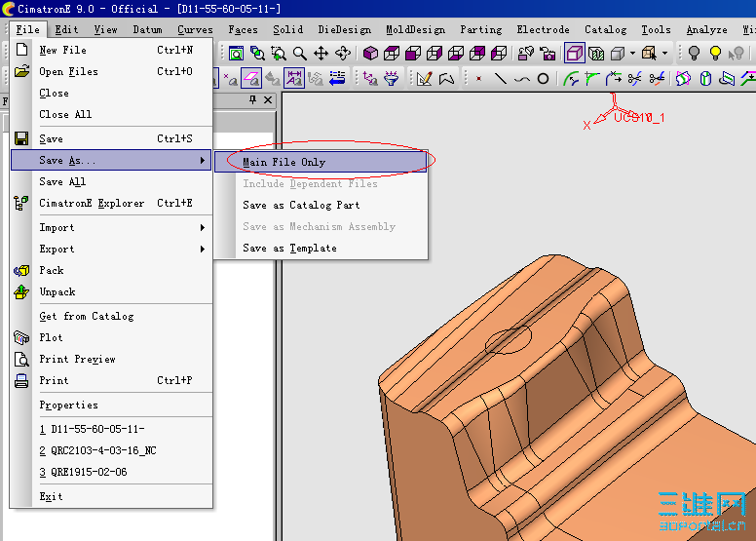The width and height of the screenshot is (756, 541).
Task: Open the Catalog menu
Action: pyautogui.click(x=605, y=29)
